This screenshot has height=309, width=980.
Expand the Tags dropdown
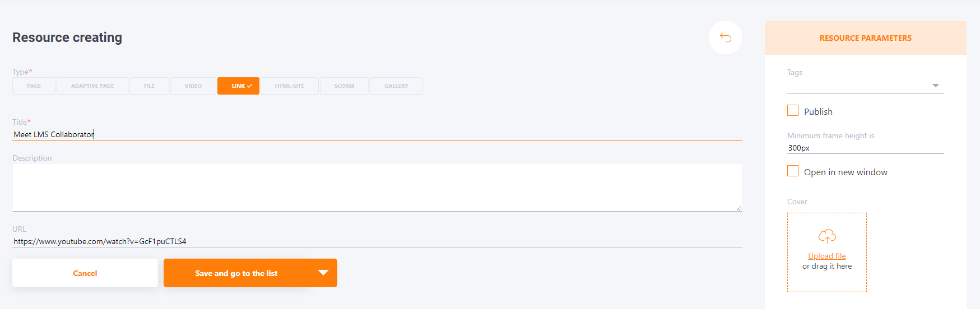click(866, 86)
